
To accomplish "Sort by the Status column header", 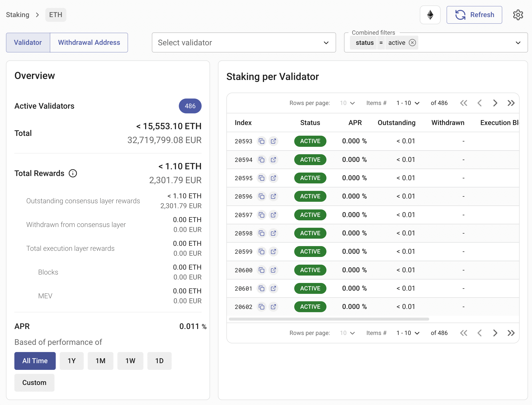I will click(x=310, y=123).
